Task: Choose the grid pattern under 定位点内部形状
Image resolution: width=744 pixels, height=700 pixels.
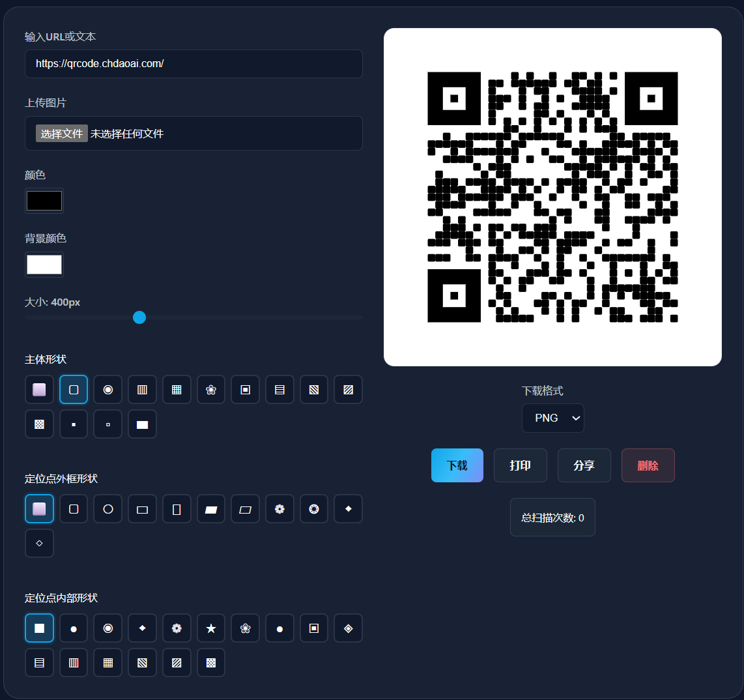Action: pos(108,662)
